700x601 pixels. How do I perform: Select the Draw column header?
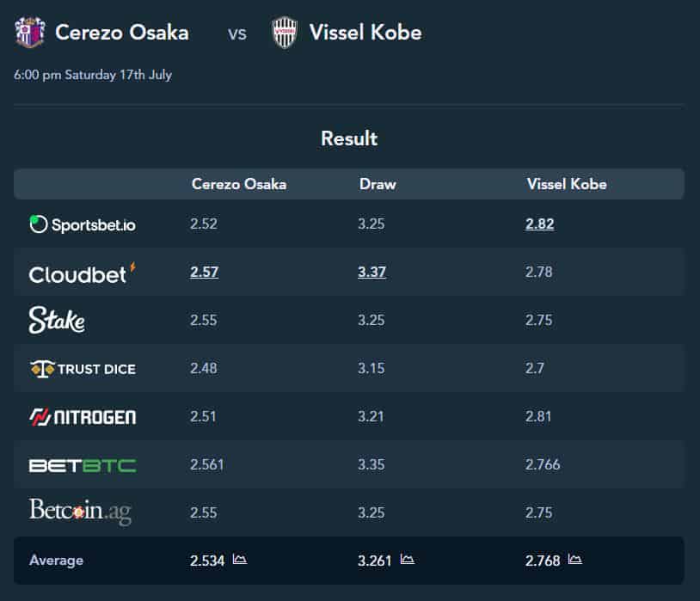[x=378, y=184]
